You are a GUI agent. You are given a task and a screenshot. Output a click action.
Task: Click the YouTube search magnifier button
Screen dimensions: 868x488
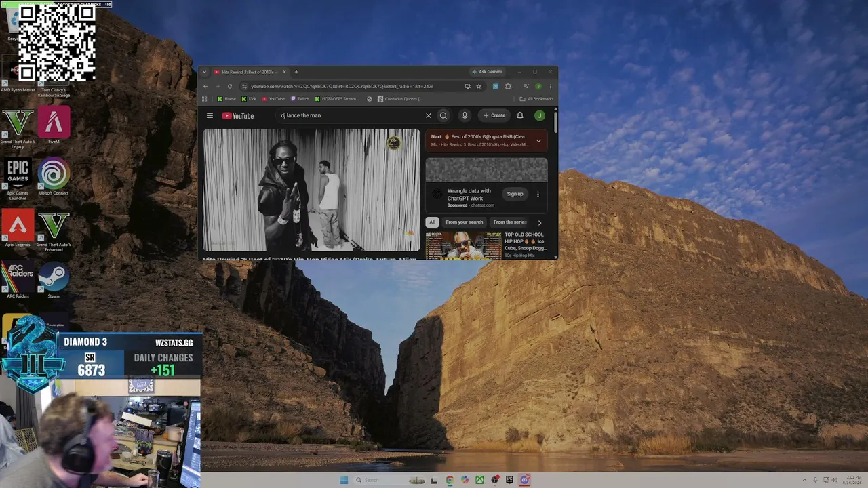coord(443,116)
